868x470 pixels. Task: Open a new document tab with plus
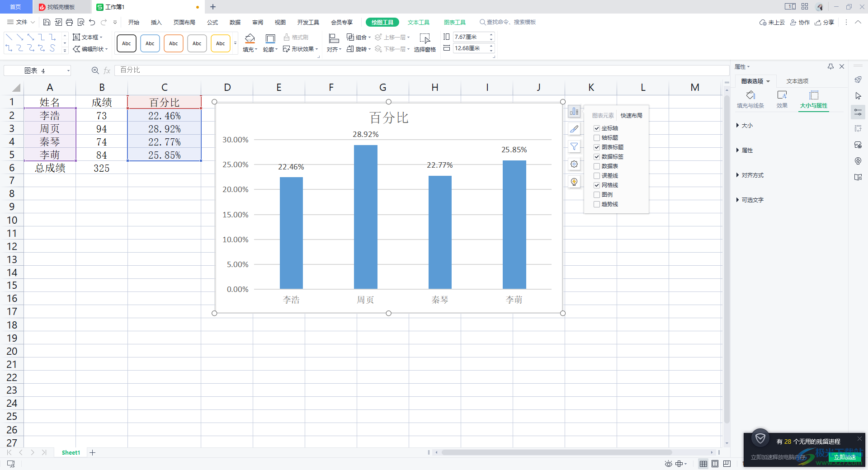[x=213, y=7]
